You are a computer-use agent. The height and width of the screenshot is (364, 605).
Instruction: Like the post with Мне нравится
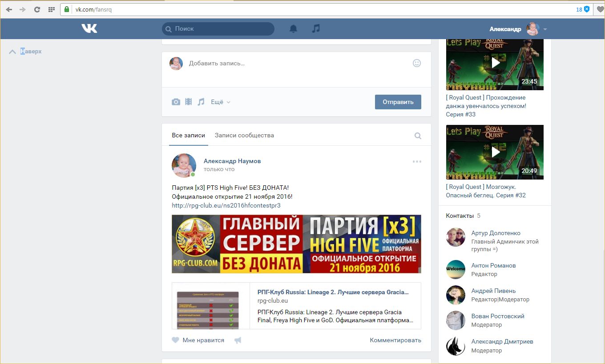(x=198, y=340)
